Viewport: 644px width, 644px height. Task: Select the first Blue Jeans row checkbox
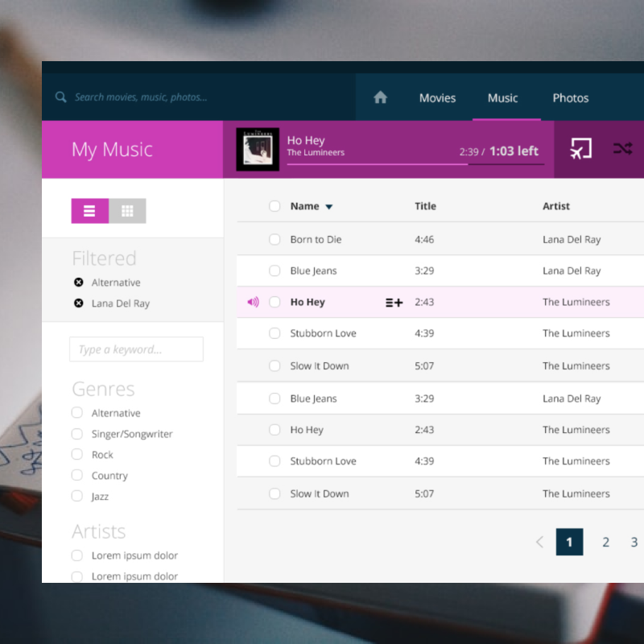(275, 270)
